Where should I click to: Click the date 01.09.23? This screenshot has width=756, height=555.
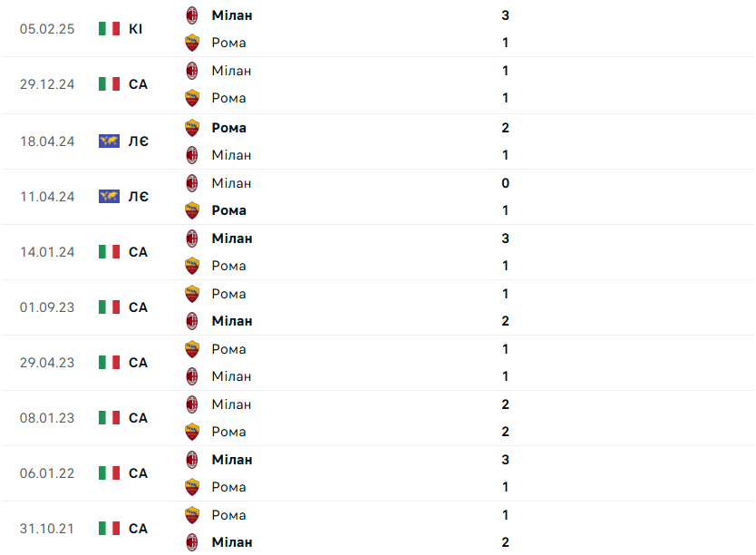pos(47,307)
